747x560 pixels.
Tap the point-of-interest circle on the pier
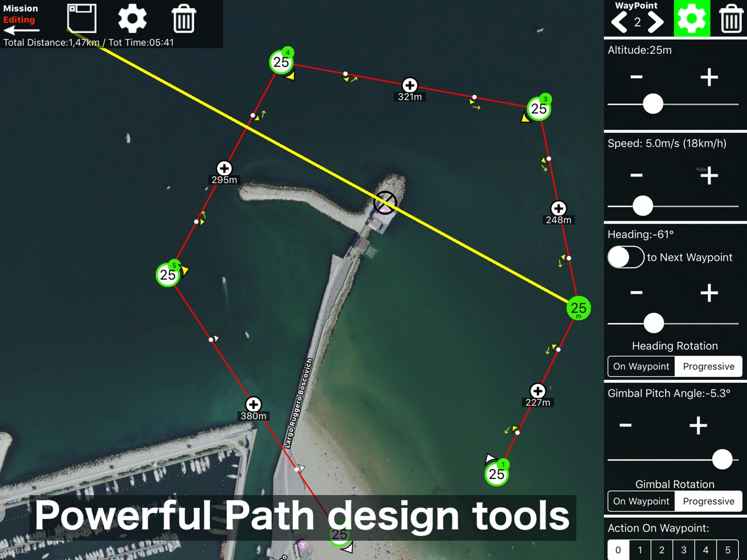385,203
